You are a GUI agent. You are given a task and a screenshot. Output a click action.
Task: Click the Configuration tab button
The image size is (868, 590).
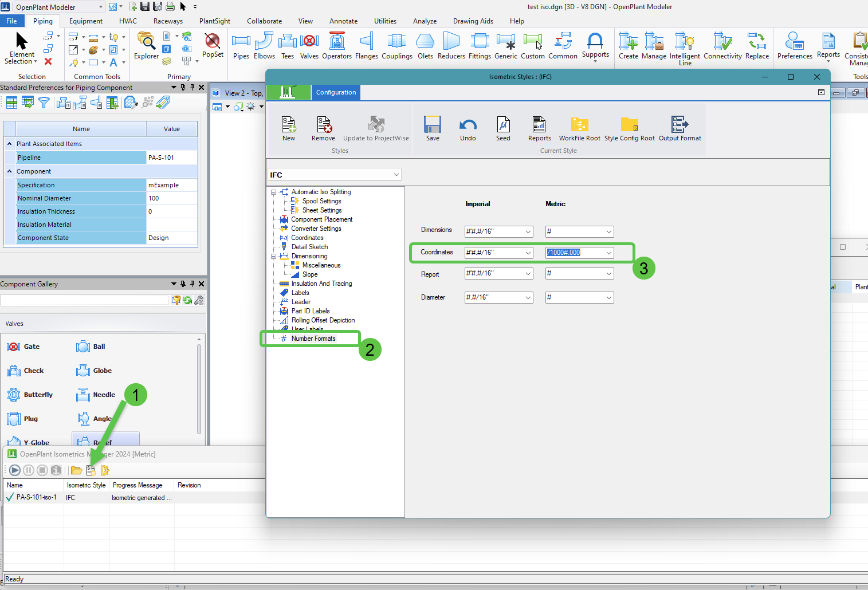coord(336,92)
